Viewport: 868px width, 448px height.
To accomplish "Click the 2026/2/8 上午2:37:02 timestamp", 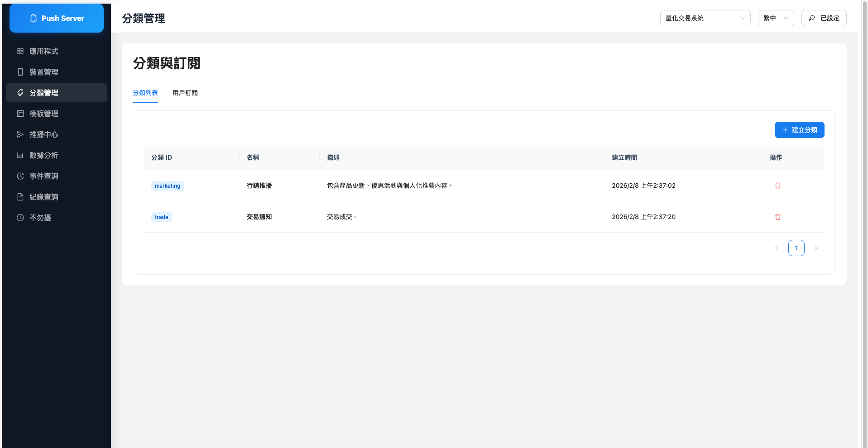I will 643,186.
